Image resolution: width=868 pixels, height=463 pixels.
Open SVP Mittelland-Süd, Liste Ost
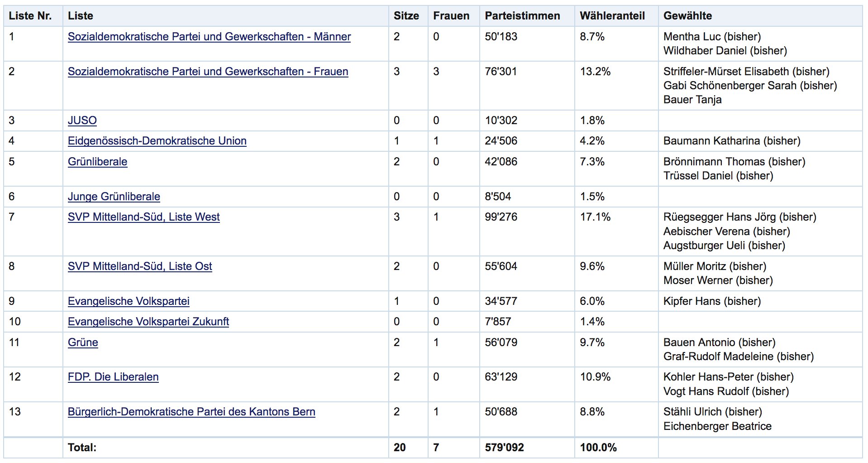click(140, 266)
